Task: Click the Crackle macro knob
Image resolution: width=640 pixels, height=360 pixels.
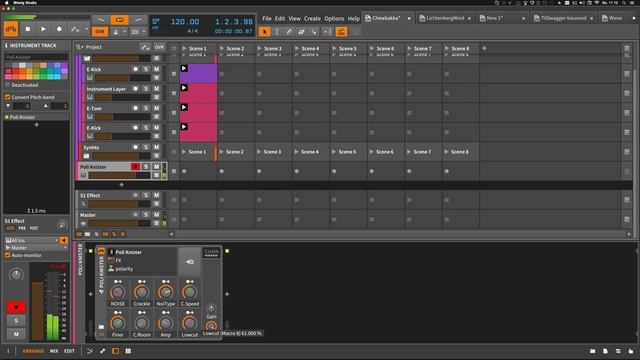Action: (142, 292)
